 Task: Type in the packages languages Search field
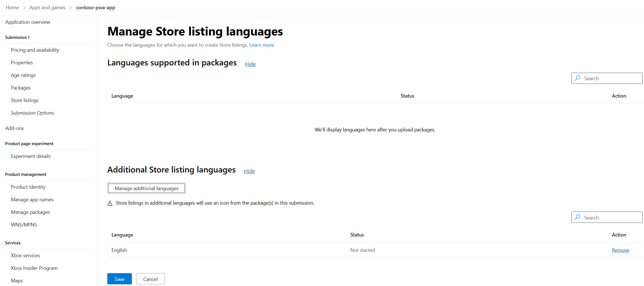[610, 79]
